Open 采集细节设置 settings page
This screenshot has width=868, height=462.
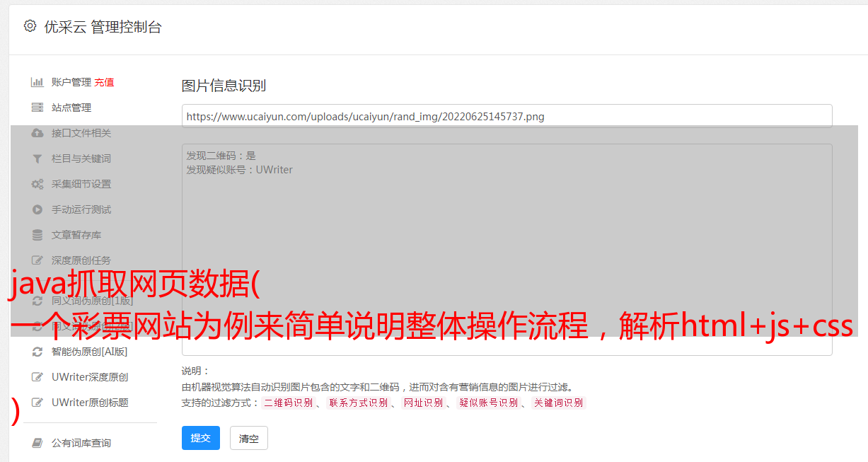81,184
